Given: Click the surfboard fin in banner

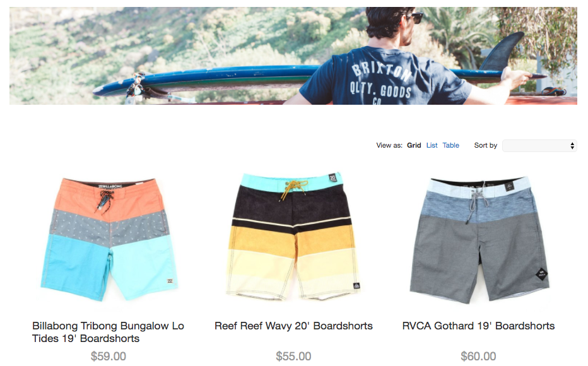Looking at the screenshot, I should 501,51.
